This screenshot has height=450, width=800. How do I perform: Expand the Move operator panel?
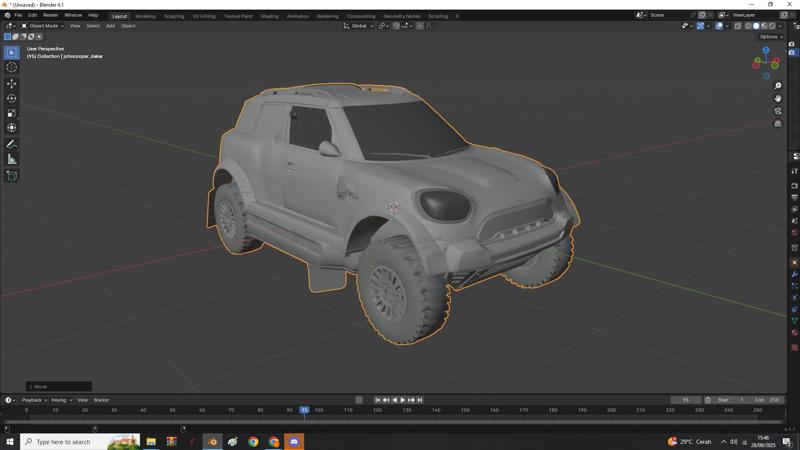pyautogui.click(x=59, y=387)
